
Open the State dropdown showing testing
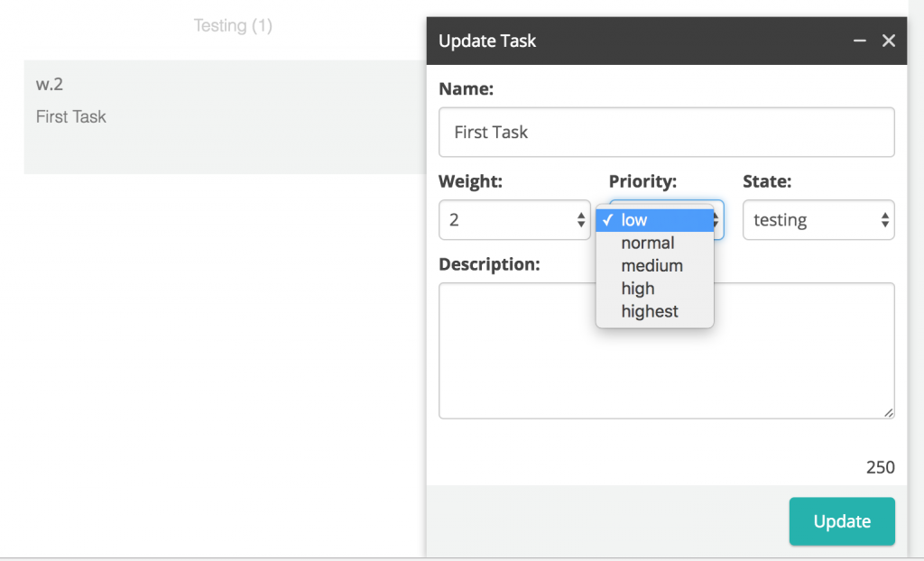click(x=818, y=220)
